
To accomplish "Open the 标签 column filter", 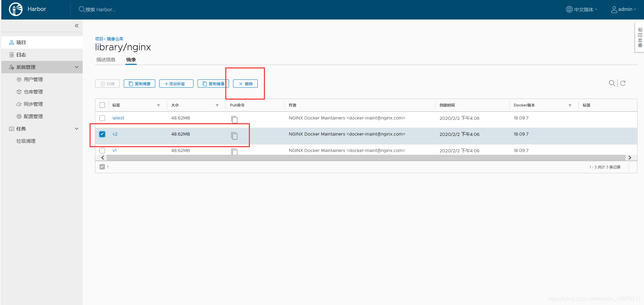I will pos(158,105).
